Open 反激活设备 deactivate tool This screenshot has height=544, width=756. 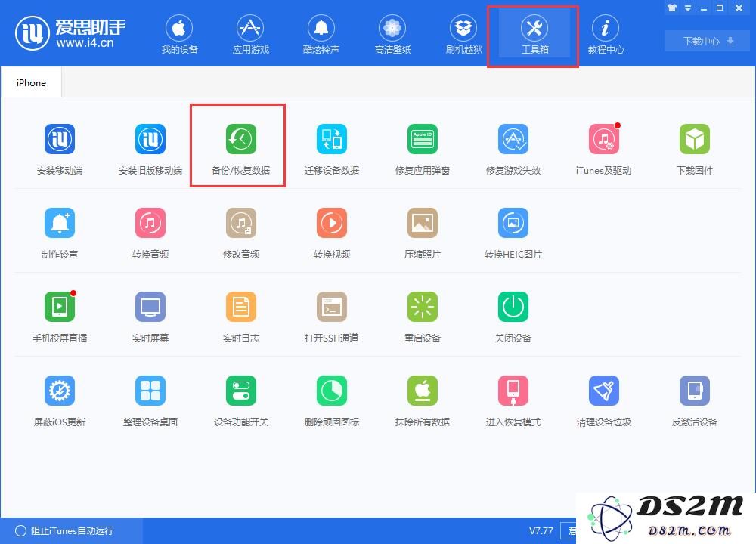pyautogui.click(x=694, y=401)
